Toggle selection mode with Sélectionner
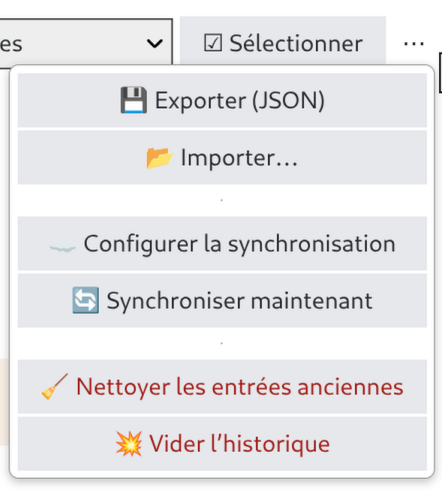Screen dimensions: 442x497 coord(283,41)
